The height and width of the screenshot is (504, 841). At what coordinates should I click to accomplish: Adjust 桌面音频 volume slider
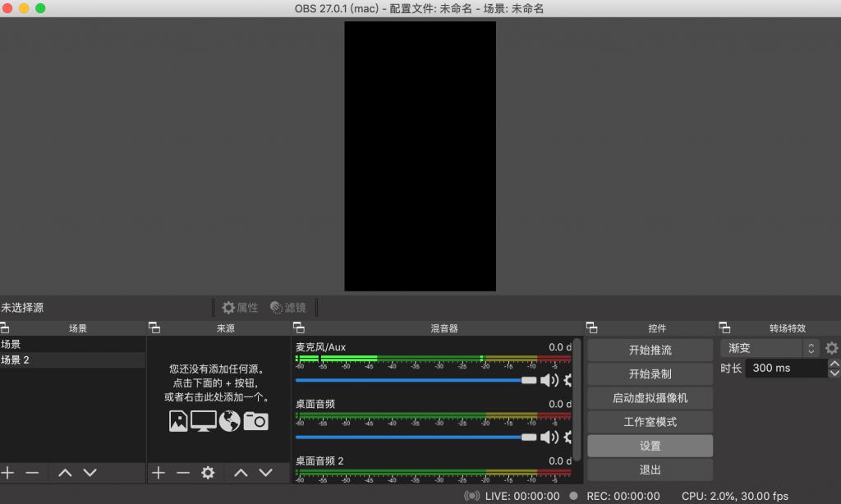(x=416, y=437)
